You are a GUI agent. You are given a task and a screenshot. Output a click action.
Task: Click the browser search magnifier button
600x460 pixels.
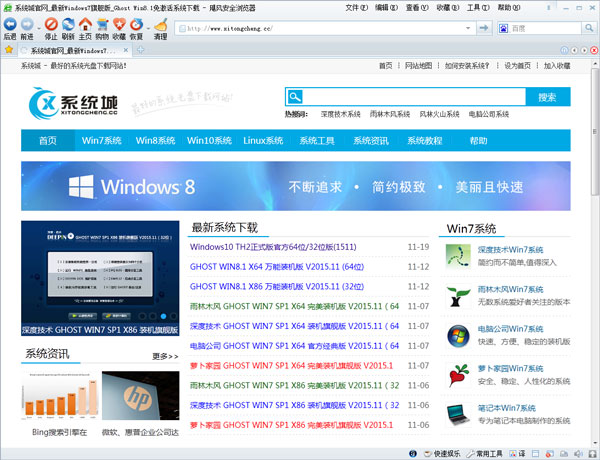588,28
